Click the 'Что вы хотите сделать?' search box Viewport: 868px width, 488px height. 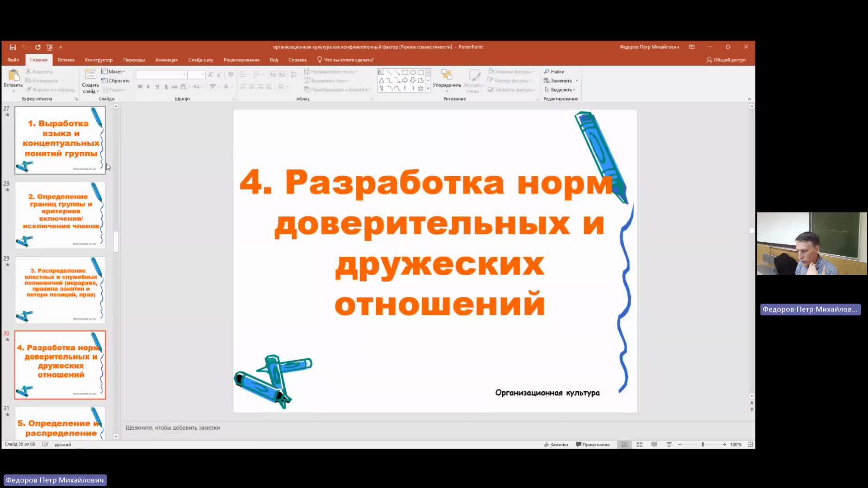point(345,60)
